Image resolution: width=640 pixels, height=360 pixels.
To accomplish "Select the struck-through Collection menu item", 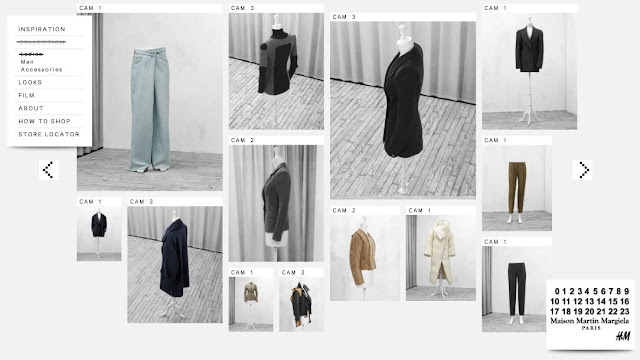I will click(41, 42).
